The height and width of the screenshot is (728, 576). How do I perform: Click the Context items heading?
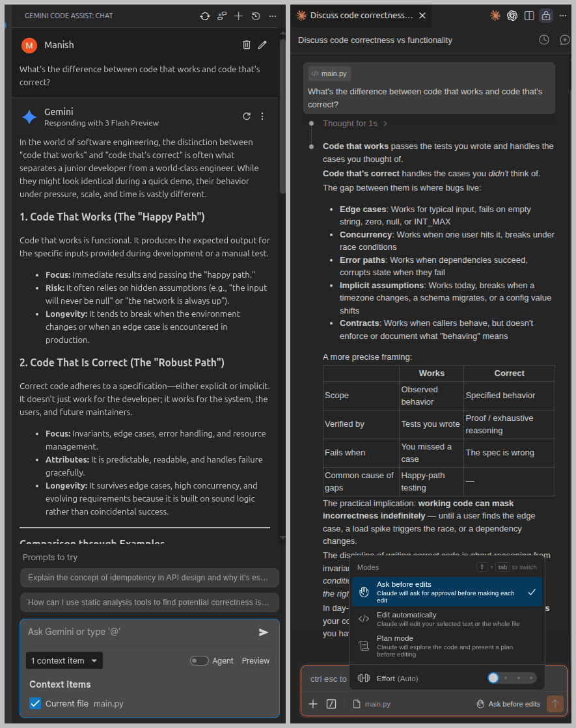60,684
